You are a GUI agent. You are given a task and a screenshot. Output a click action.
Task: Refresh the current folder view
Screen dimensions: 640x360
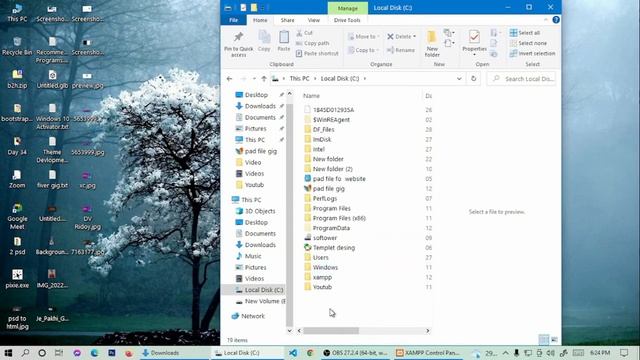pos(473,78)
